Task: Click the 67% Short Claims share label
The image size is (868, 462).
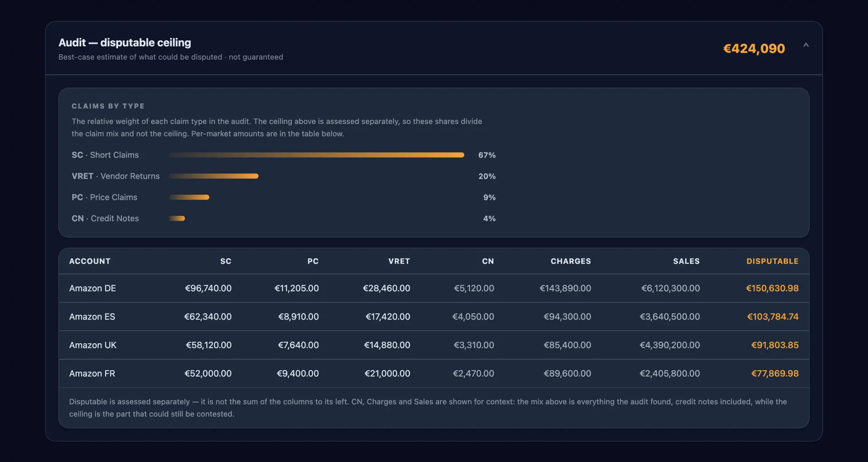Action: tap(487, 155)
